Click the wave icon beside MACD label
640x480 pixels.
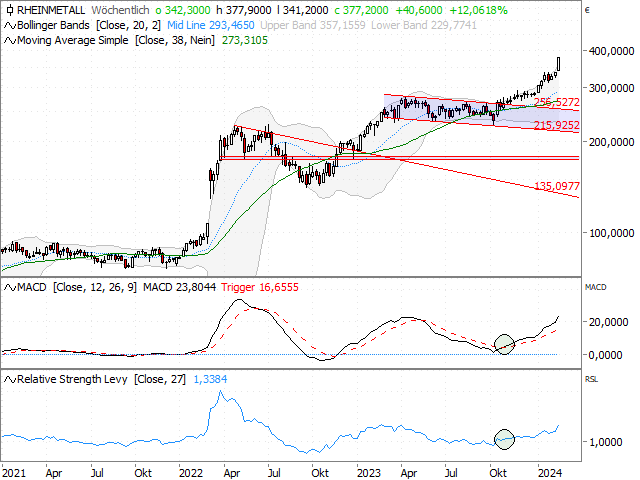point(10,288)
